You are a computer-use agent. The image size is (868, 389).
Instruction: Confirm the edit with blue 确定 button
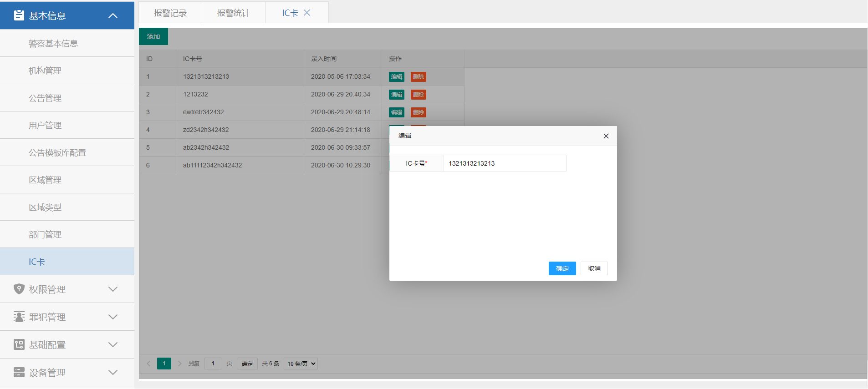[x=562, y=268]
